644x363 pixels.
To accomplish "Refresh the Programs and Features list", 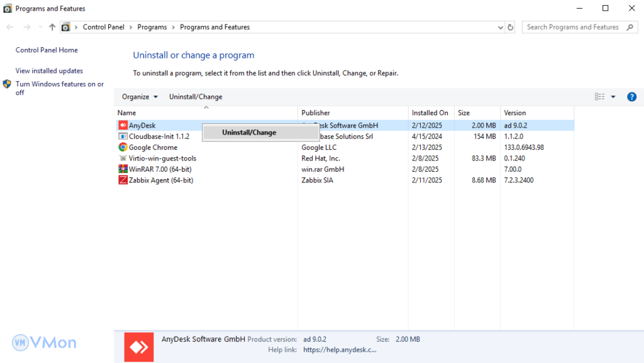I will 511,27.
